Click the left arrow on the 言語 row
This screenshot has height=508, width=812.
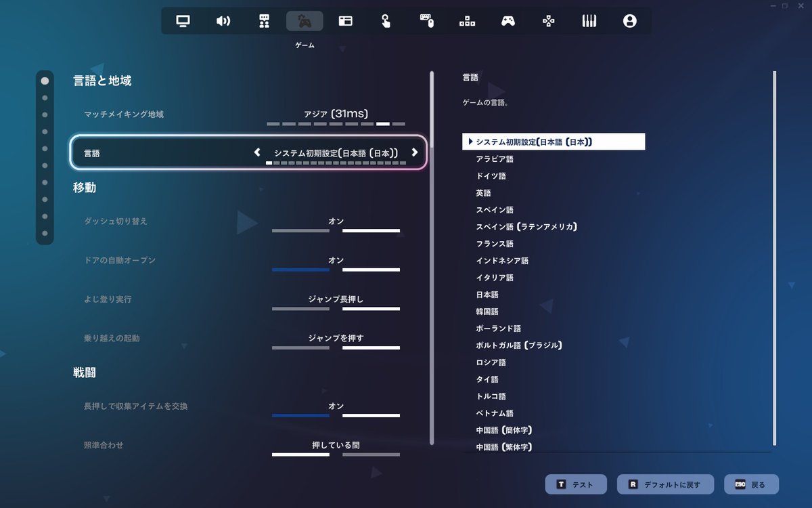tap(257, 152)
